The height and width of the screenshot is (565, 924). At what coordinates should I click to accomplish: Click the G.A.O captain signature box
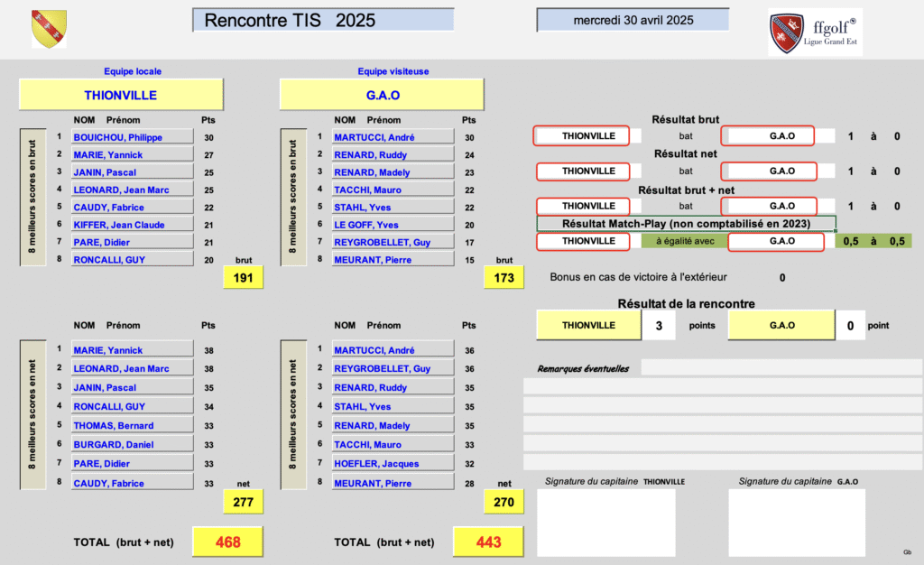[x=797, y=523]
